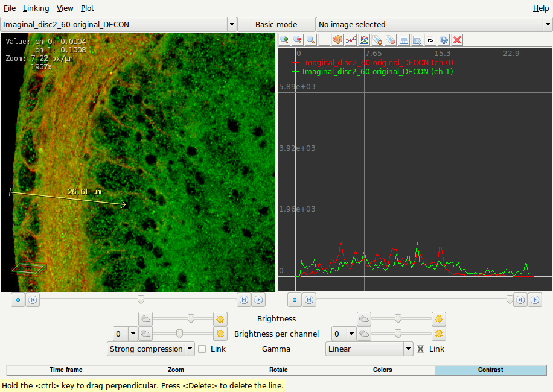Export plot as PostScript (PS icon)
The height and width of the screenshot is (392, 553).
pos(430,40)
